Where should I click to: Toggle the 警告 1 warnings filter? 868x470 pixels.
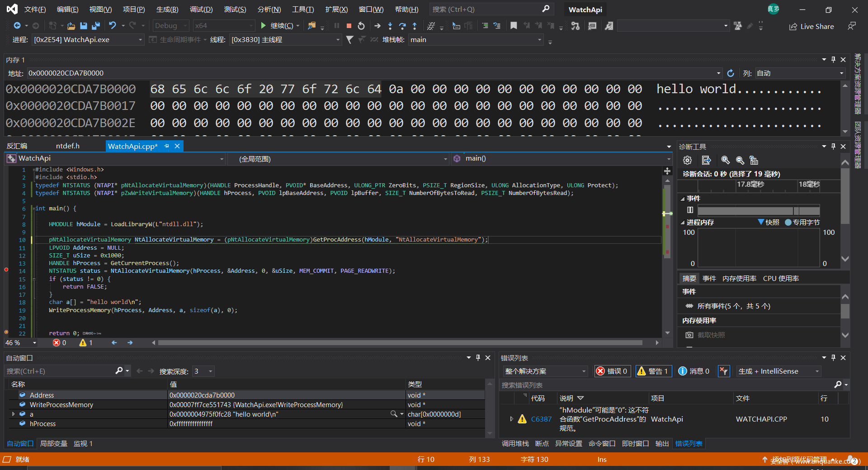654,371
